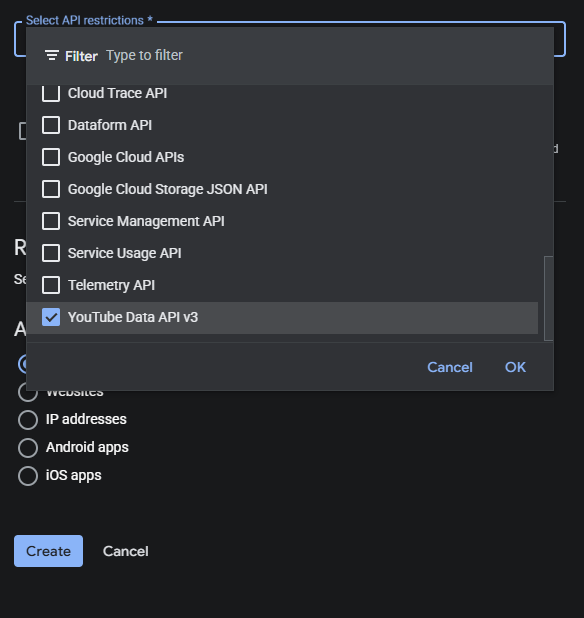Screen dimensions: 584x618
Task: Select the IP addresses radio option
Action: (28, 419)
